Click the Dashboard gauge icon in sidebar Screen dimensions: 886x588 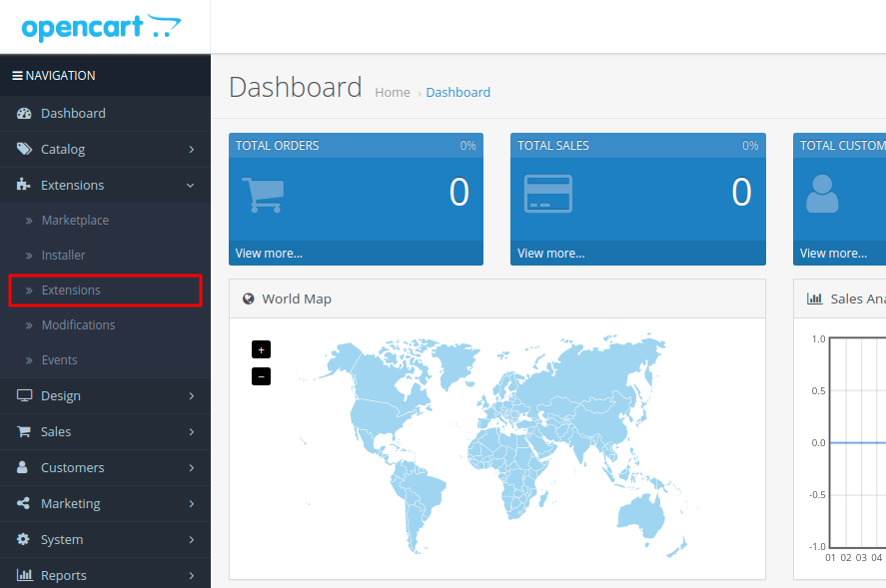pos(24,114)
